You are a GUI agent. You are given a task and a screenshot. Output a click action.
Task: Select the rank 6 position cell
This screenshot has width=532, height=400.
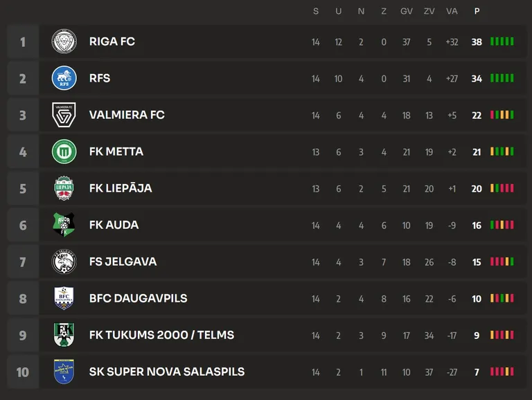pos(23,225)
